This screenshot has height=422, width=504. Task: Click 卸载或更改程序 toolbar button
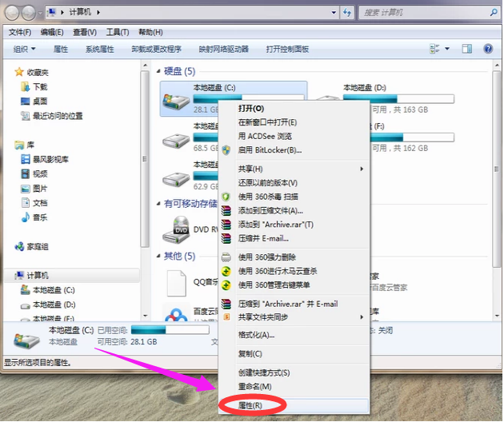click(x=157, y=49)
